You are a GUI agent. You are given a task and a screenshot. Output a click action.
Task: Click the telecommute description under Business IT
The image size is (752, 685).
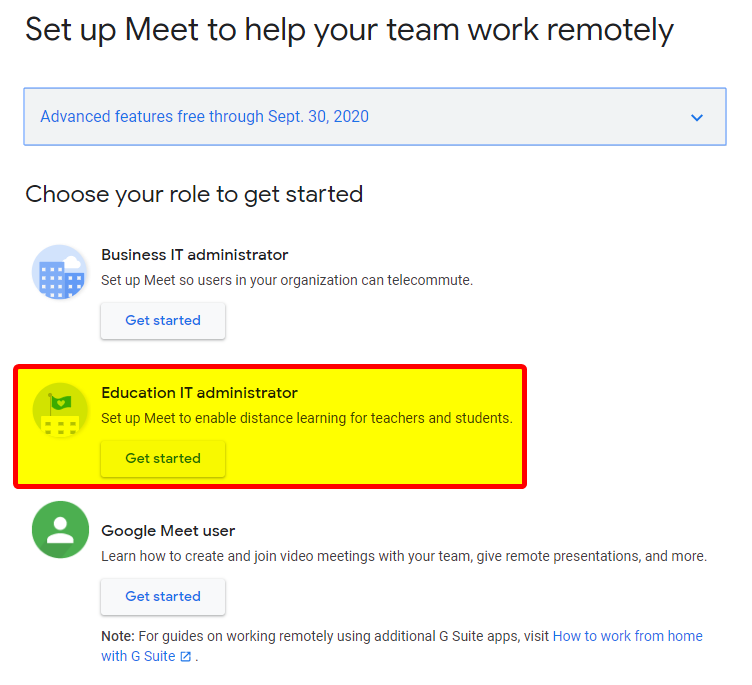(287, 280)
